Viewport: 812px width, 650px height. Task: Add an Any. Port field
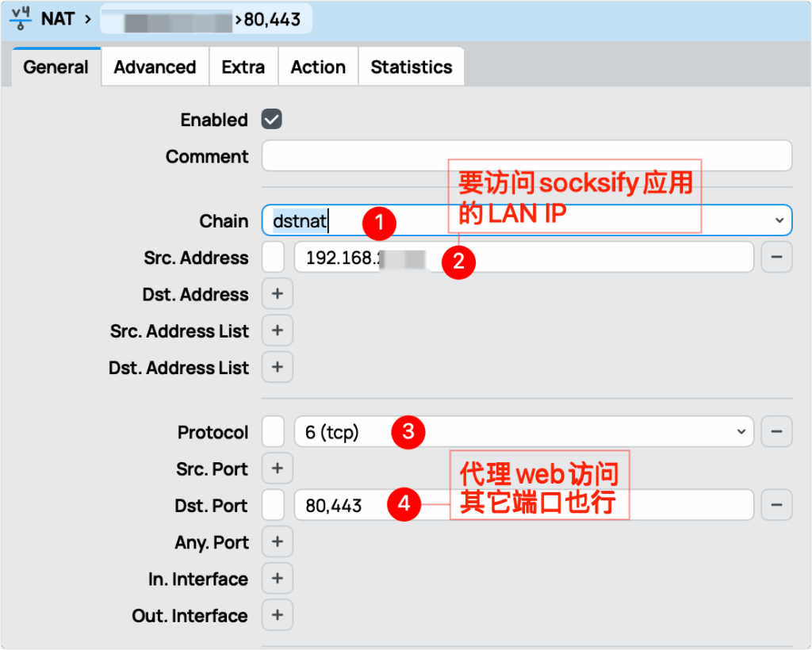[x=277, y=542]
